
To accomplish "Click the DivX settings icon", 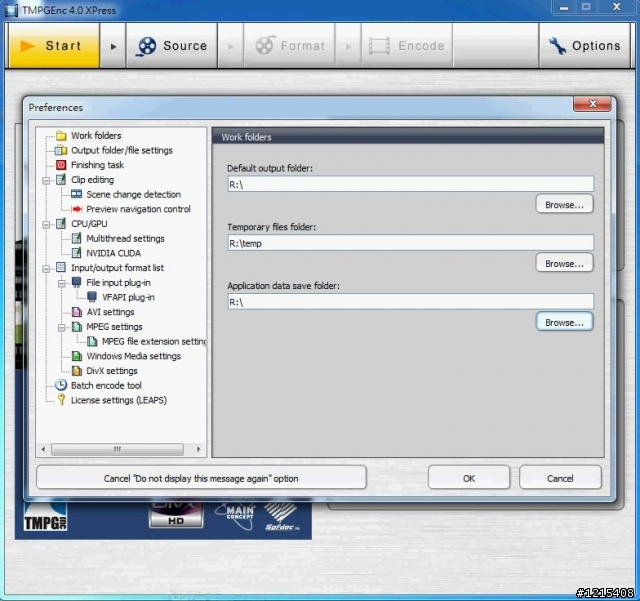I will [x=76, y=371].
